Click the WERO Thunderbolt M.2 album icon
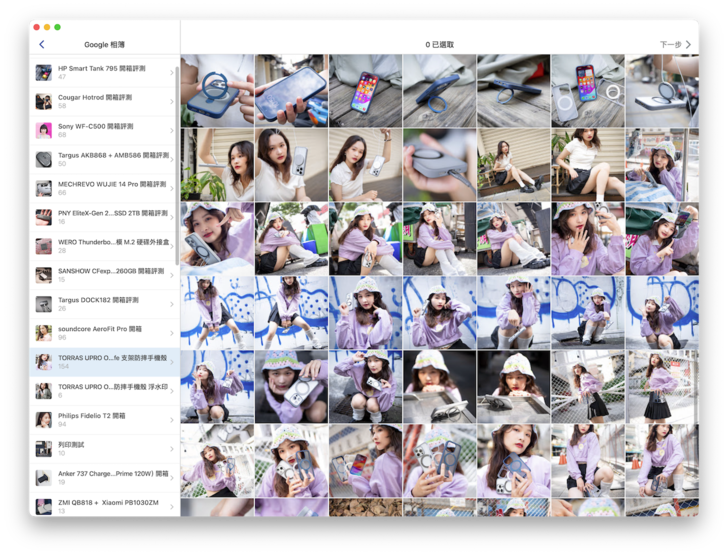This screenshot has height=555, width=728. tap(44, 246)
